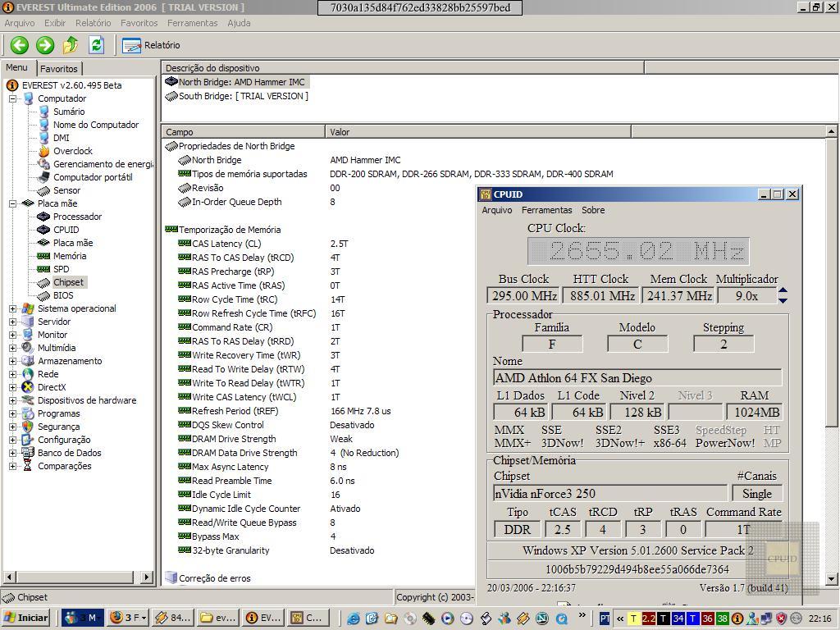Image resolution: width=840 pixels, height=630 pixels.
Task: Switch to the Menu tab in the left panel
Action: (16, 67)
